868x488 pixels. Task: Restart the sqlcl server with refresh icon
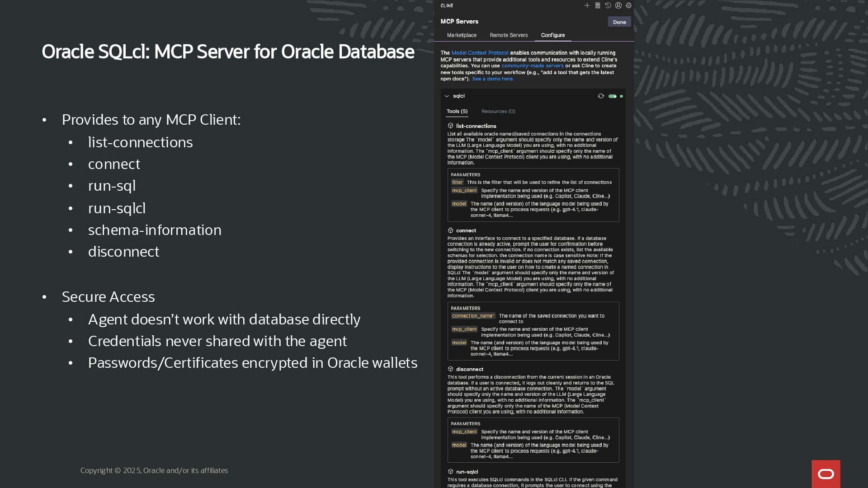click(601, 96)
